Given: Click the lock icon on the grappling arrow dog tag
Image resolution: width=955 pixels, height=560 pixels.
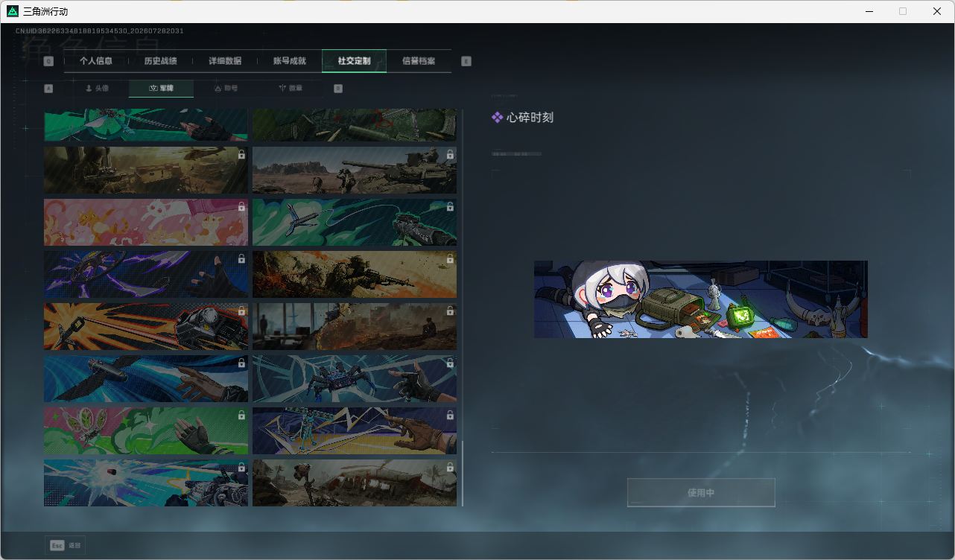Looking at the screenshot, I should pyautogui.click(x=450, y=207).
